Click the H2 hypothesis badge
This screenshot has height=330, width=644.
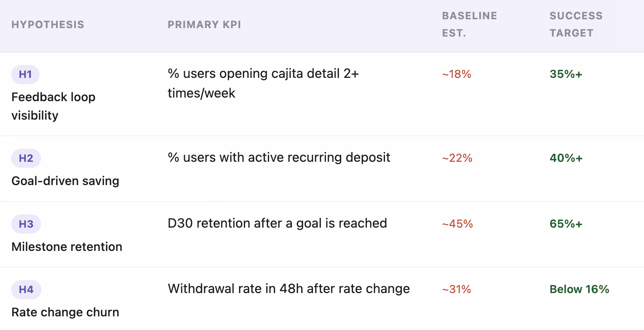26,158
